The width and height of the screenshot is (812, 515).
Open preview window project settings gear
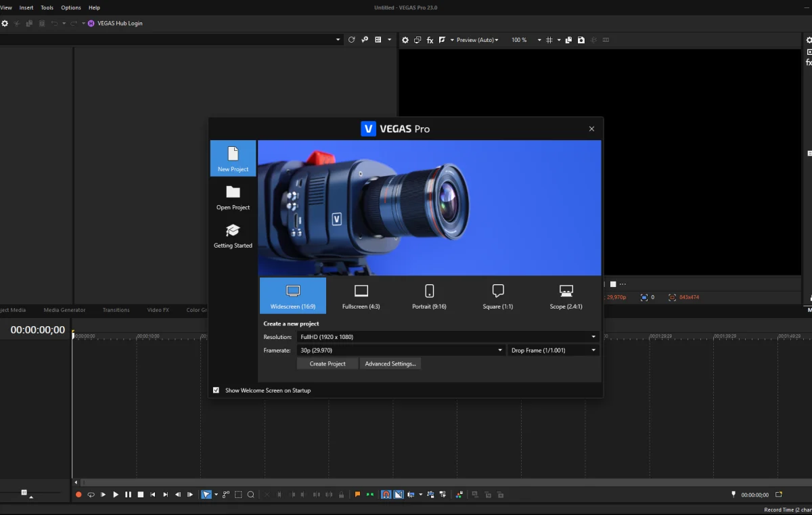tap(405, 41)
